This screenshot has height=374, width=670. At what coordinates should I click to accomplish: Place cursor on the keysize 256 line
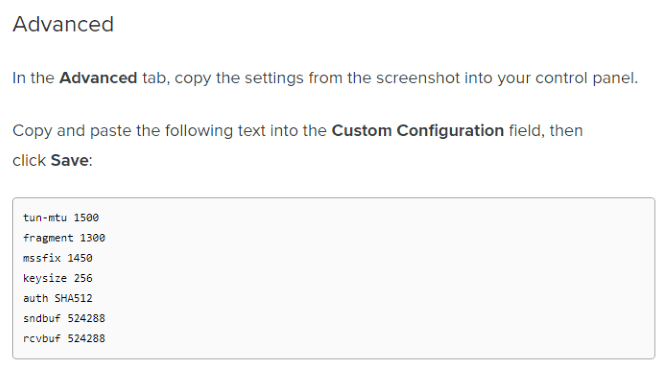click(x=58, y=278)
